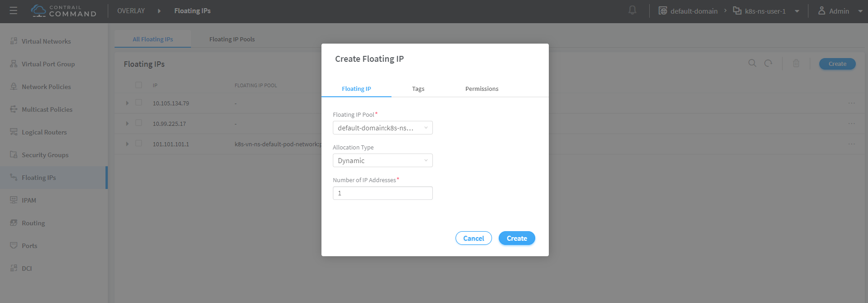Click the trash delete icon
Image resolution: width=868 pixels, height=303 pixels.
(x=796, y=64)
